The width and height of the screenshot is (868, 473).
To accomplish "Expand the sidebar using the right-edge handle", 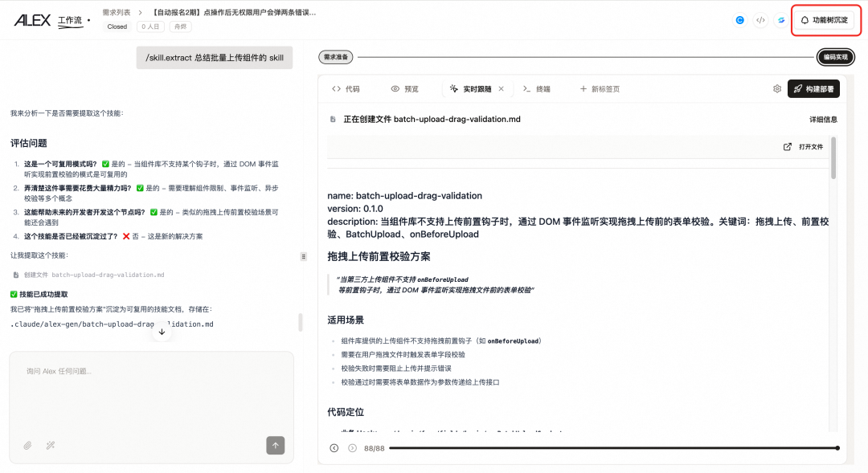I will coord(304,255).
